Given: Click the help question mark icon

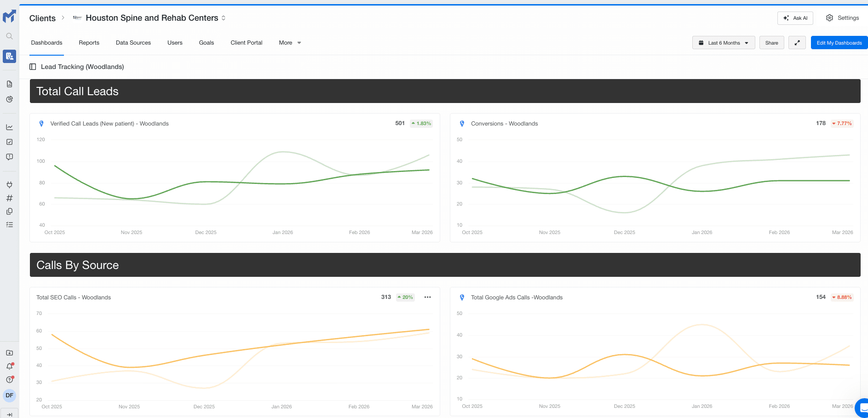Looking at the screenshot, I should 9,380.
